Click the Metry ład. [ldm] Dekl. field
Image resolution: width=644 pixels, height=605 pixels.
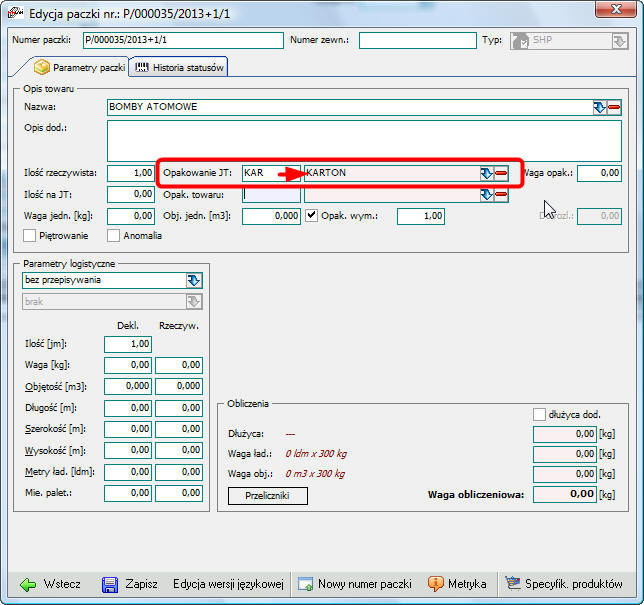coord(128,472)
